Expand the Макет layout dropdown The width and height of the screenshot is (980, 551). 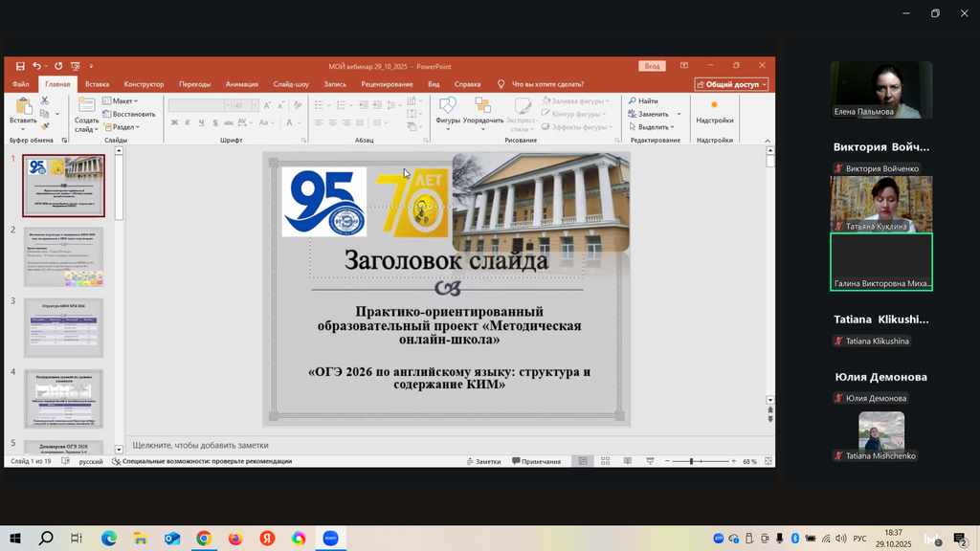click(x=123, y=100)
